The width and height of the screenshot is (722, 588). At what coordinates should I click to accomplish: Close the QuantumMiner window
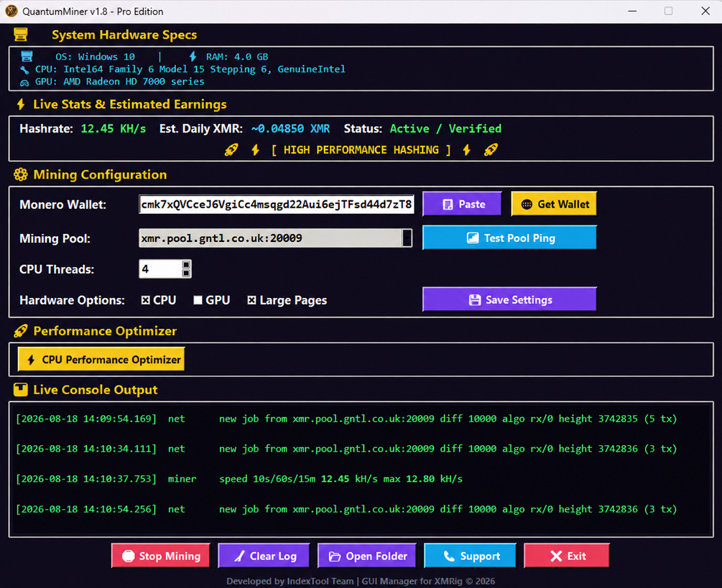[x=705, y=11]
